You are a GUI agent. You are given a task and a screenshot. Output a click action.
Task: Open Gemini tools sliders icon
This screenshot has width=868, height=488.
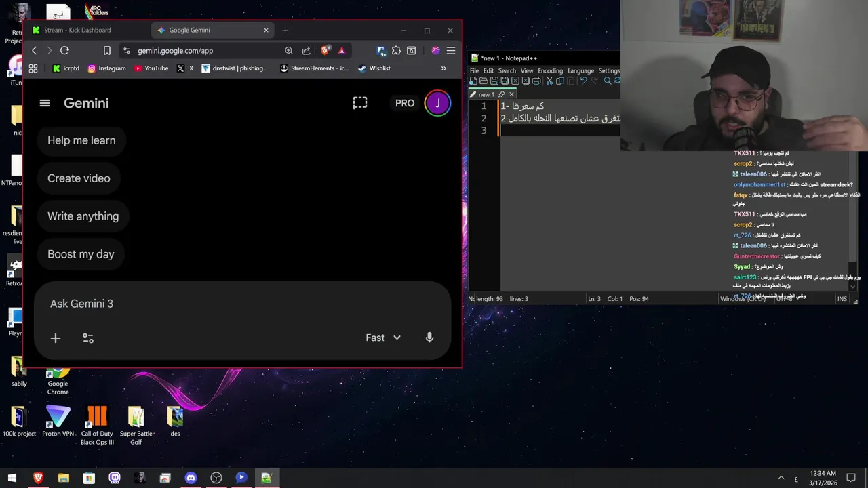point(88,338)
